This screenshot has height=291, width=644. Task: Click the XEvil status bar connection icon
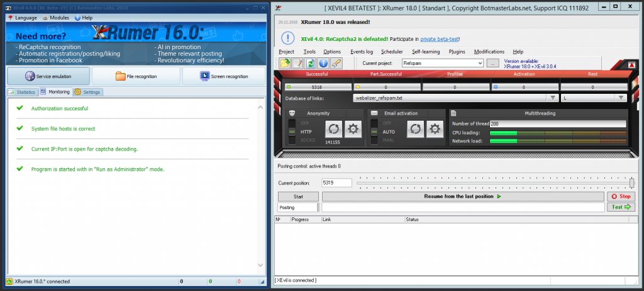click(9, 282)
